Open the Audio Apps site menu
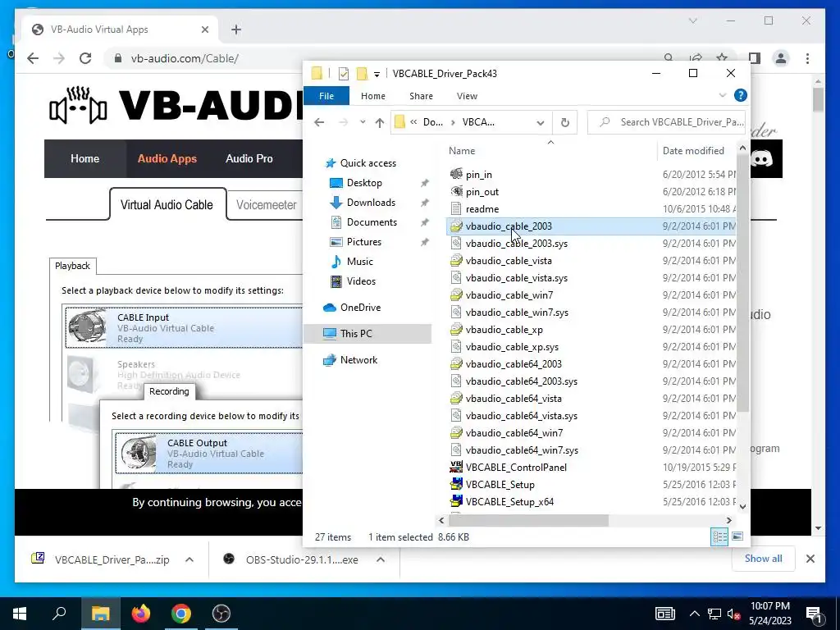 click(x=167, y=158)
